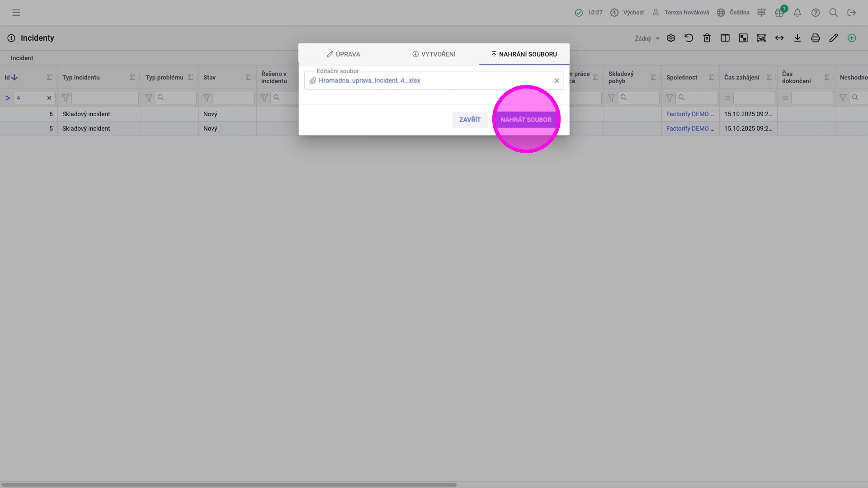Open filter operator for Typ incidentu column
Image resolution: width=868 pixels, height=488 pixels.
coord(66,98)
